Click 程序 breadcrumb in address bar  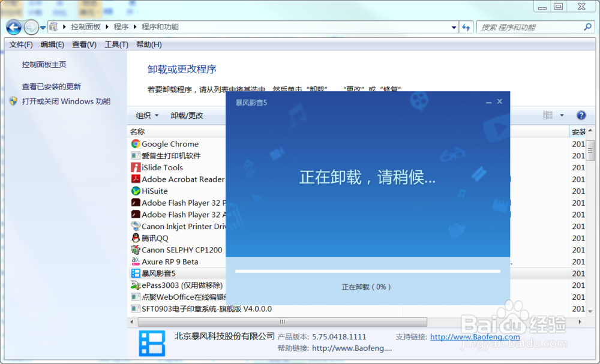pos(121,27)
